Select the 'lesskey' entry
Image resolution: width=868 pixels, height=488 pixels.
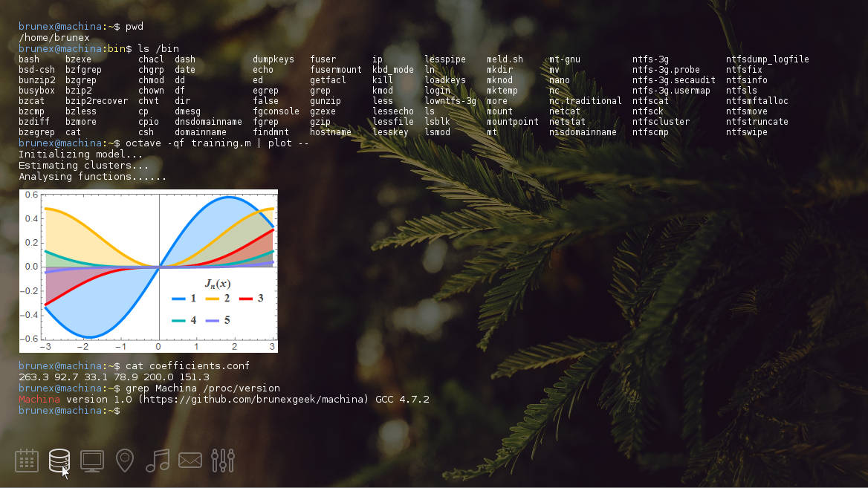pyautogui.click(x=390, y=132)
